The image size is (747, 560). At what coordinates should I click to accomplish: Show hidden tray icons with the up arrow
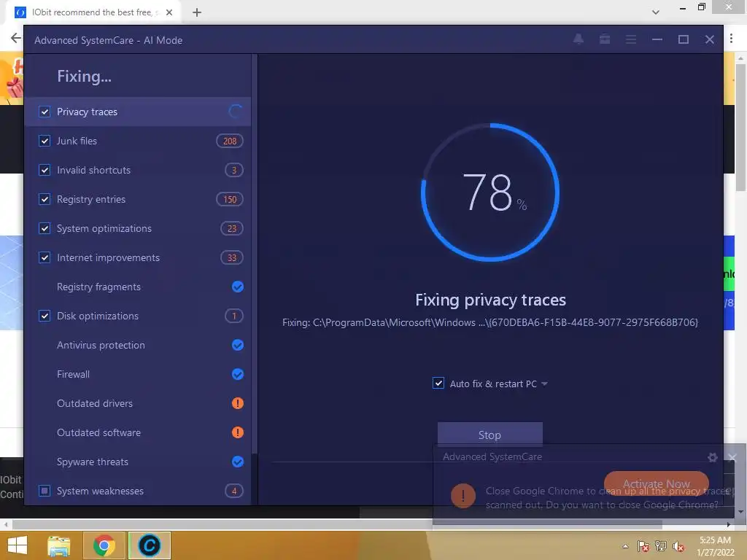point(625,547)
